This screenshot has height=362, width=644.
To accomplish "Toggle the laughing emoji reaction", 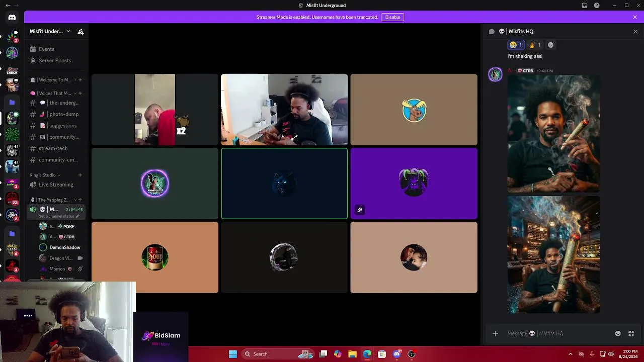I will 516,45.
